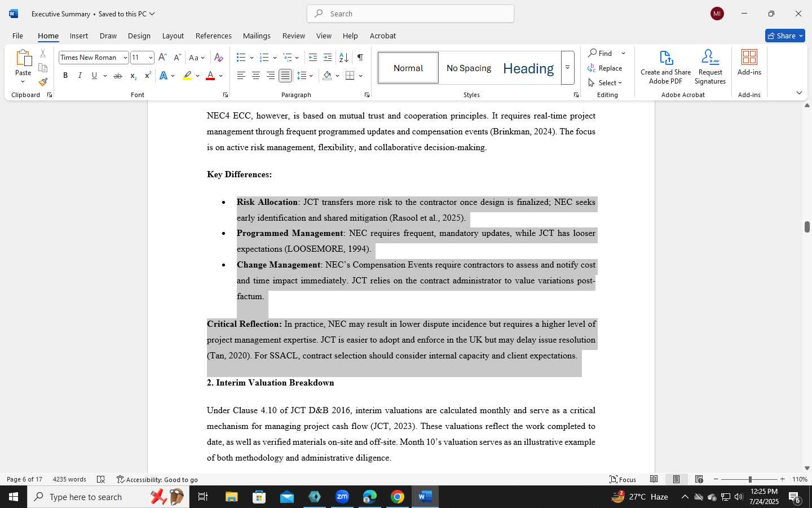Expand the bullets list dropdown
Viewport: 812px width, 508px height.
click(x=251, y=58)
